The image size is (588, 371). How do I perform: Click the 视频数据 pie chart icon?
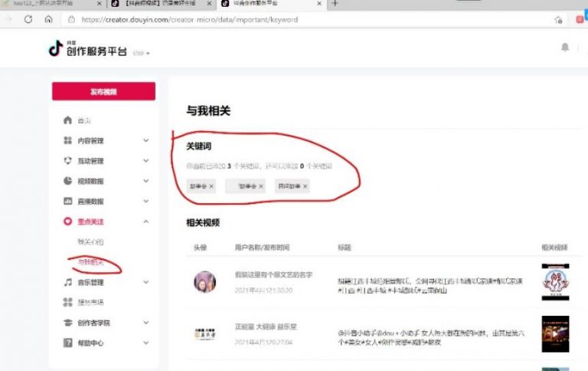pos(67,182)
